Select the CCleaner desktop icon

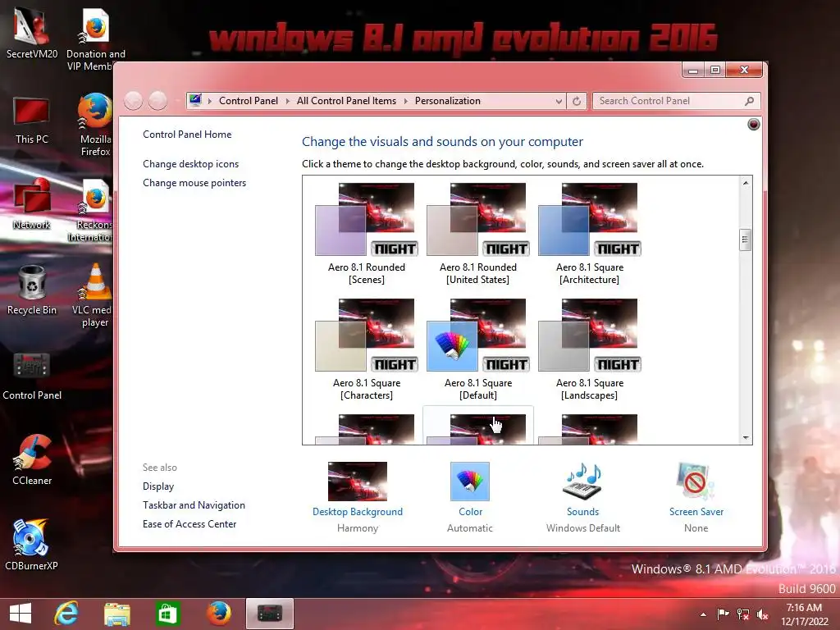coord(32,460)
